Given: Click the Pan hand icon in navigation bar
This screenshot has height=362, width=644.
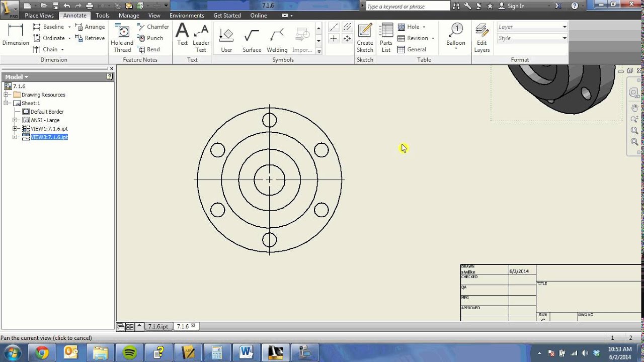Looking at the screenshot, I should coord(634,108).
